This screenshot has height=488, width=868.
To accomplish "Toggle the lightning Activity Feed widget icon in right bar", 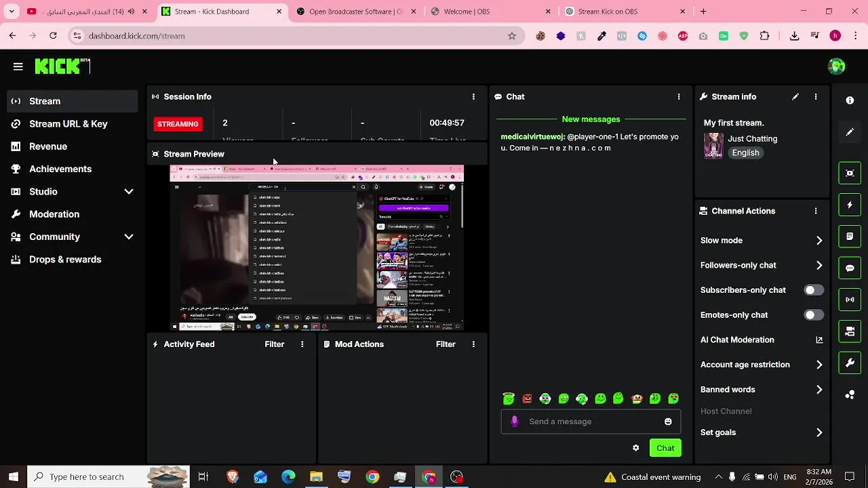I will (850, 205).
